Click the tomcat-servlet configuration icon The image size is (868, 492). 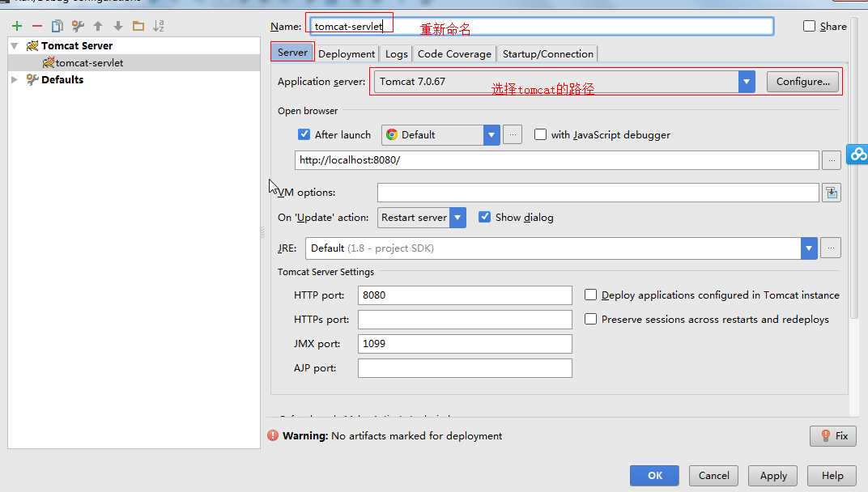pos(49,62)
